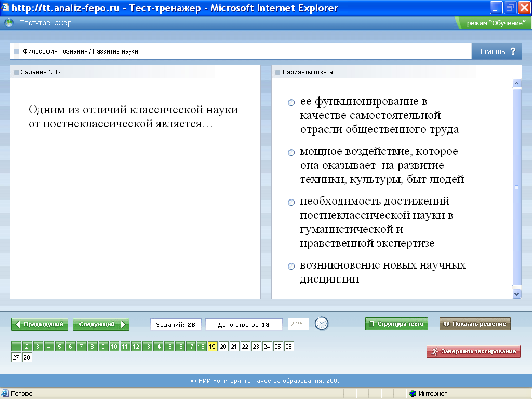Jump to question number 17
Viewport: 532px width, 399px height.
[190, 347]
